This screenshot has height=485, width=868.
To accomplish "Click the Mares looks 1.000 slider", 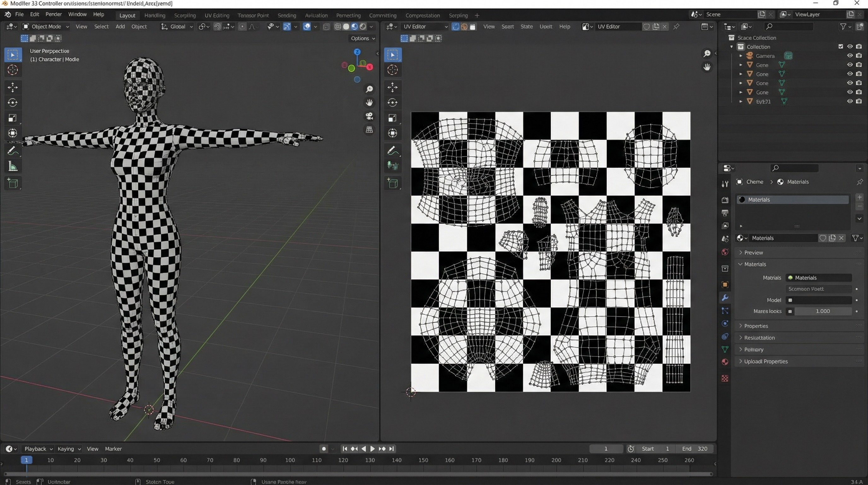I will click(822, 311).
